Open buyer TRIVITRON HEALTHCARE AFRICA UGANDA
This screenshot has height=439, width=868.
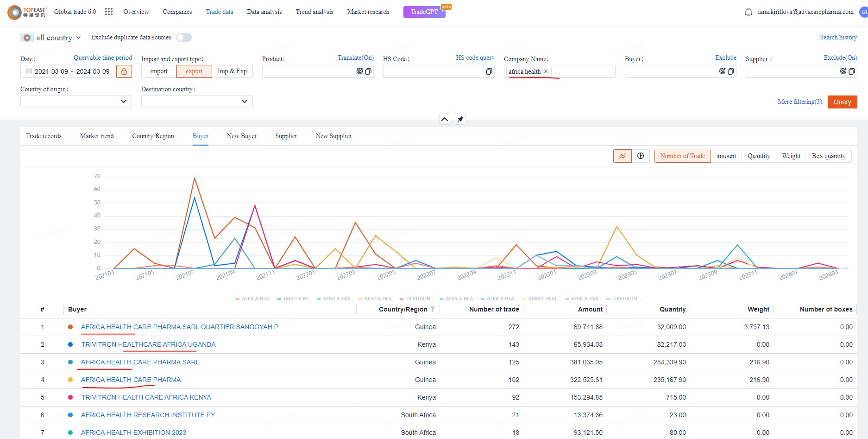pos(148,344)
